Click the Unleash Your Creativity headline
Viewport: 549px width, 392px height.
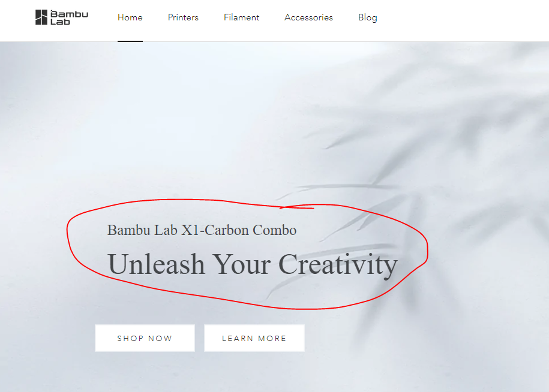tap(253, 265)
